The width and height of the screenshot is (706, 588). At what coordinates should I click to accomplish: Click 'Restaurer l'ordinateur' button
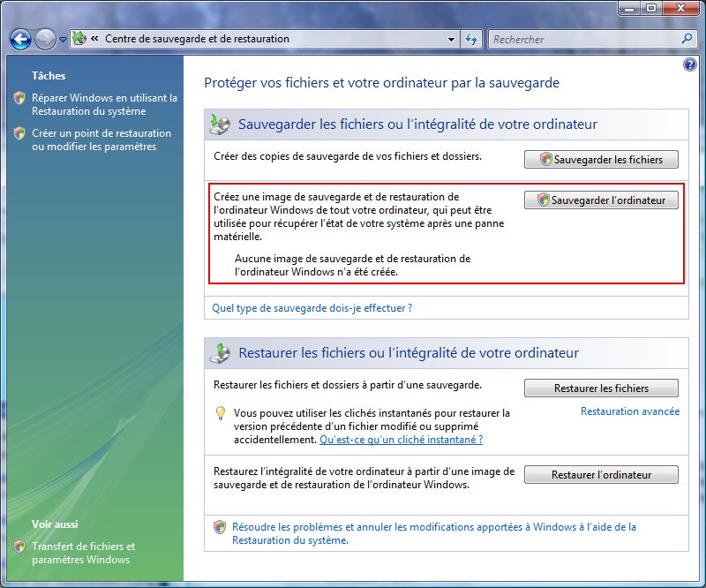[601, 475]
